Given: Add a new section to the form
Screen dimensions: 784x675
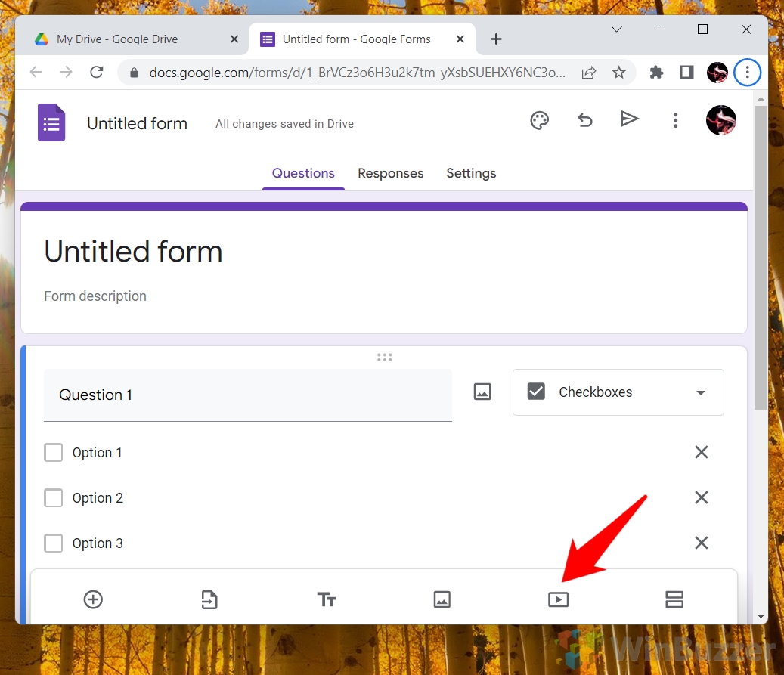Looking at the screenshot, I should coord(674,599).
